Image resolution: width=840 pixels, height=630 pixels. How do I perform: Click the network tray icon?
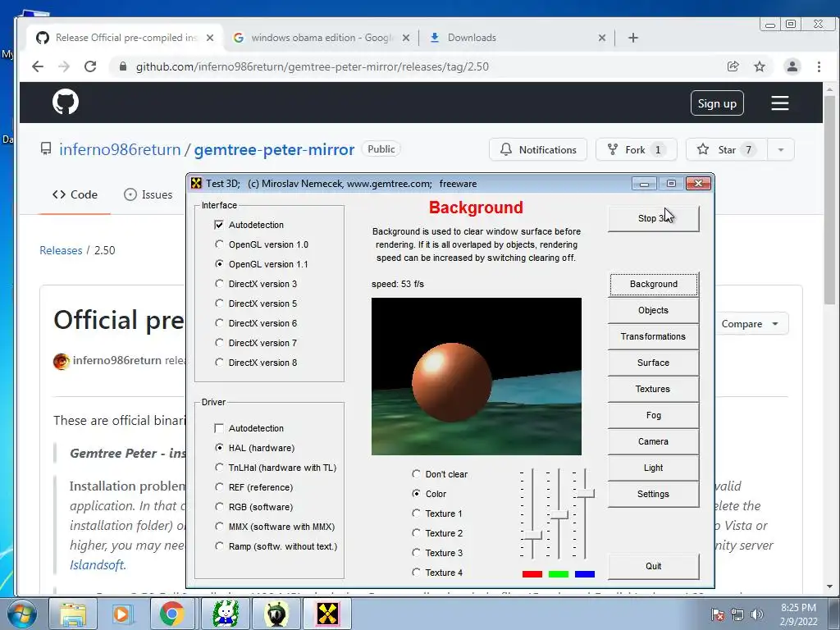(737, 614)
